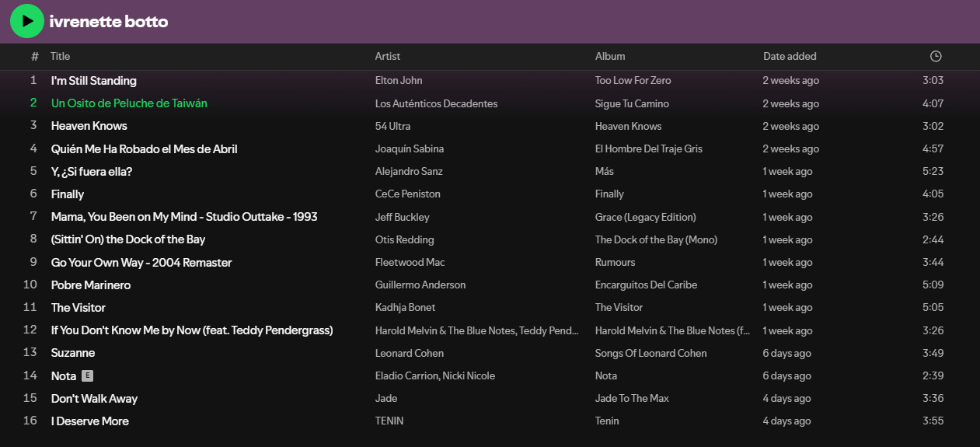Open artist Jade
This screenshot has height=447, width=980.
coord(386,399)
